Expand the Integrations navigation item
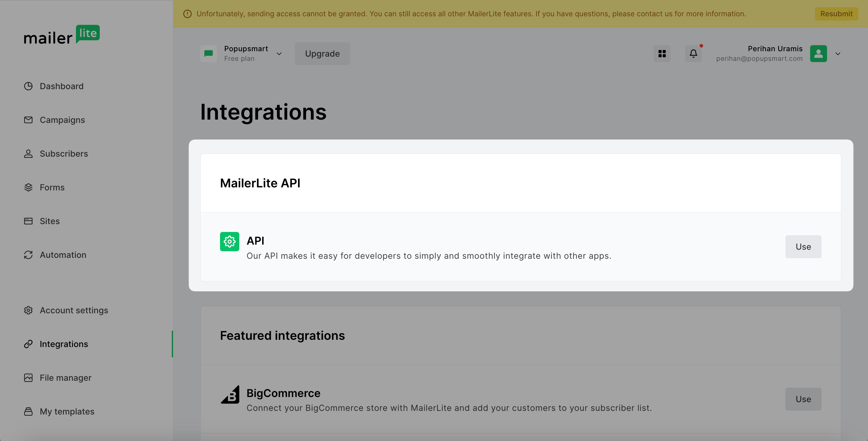Viewport: 868px width, 441px height. pyautogui.click(x=64, y=344)
